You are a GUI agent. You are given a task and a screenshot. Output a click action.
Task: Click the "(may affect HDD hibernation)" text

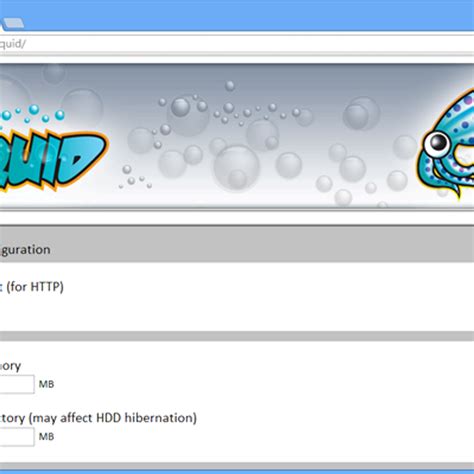tap(113, 418)
